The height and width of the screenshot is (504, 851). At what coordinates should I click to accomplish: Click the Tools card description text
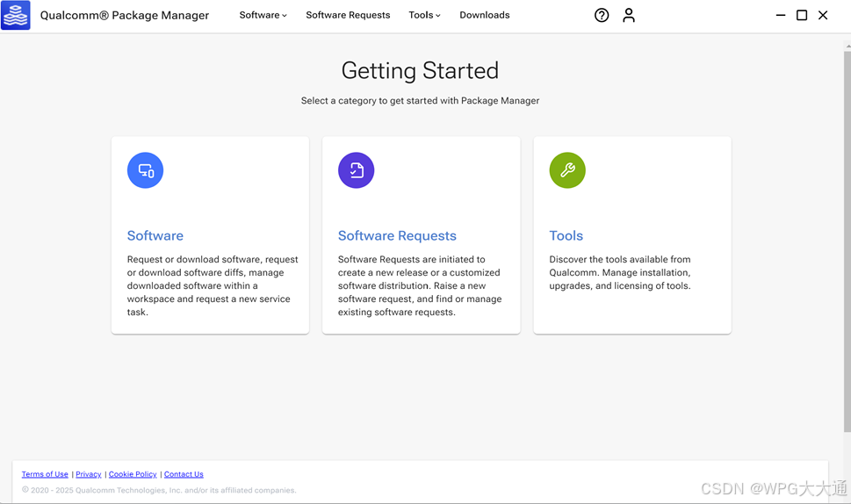click(x=620, y=273)
